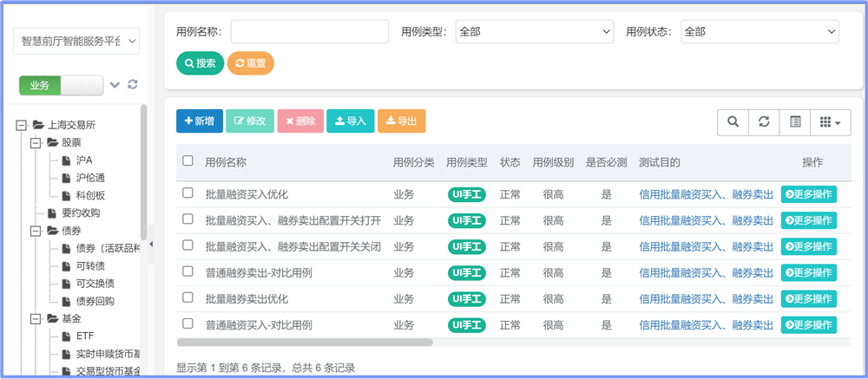Expand the tree with the chevron-down icon
Viewport: 868px width, 379px height.
coord(115,85)
